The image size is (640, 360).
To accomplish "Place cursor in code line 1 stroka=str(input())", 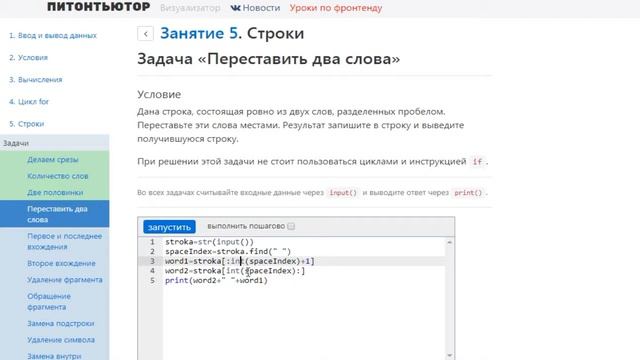I will (x=209, y=242).
